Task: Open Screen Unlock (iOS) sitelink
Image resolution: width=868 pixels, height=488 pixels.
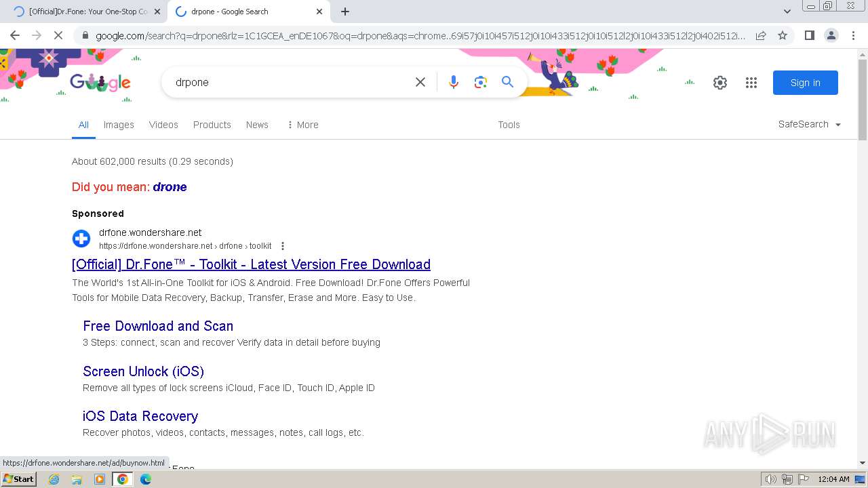Action: pos(143,371)
